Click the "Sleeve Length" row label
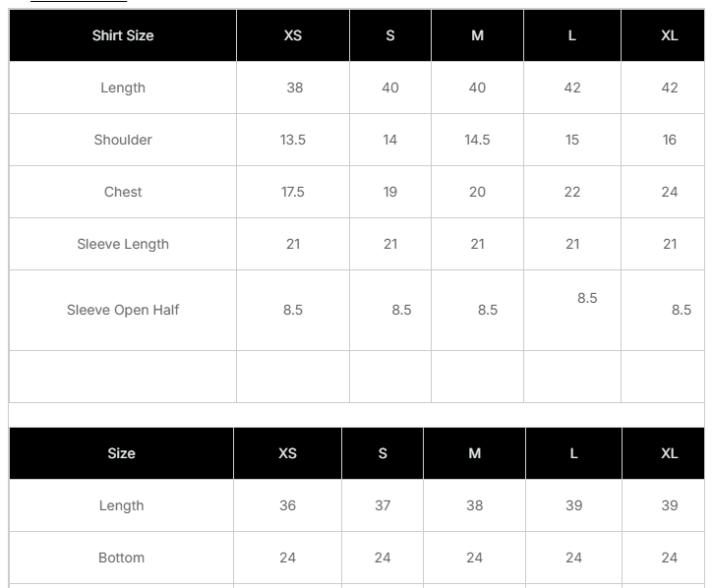 [x=123, y=244]
